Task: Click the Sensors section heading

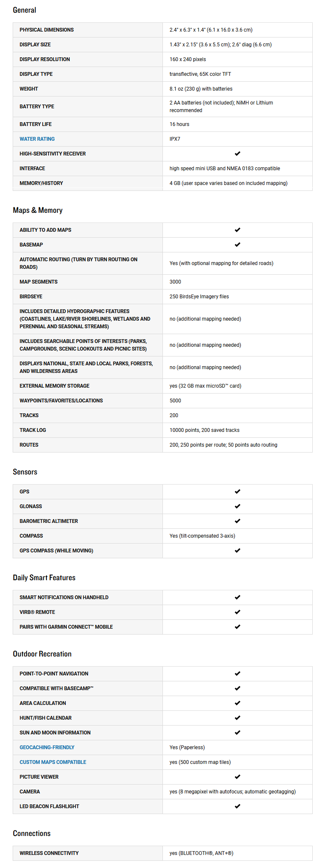Action: click(x=25, y=472)
